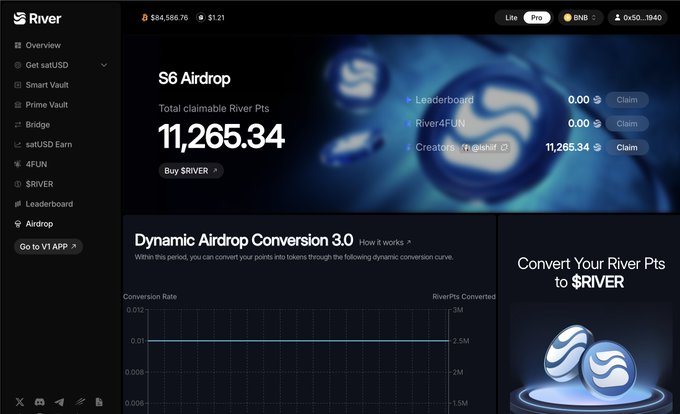Open the How it works link
This screenshot has width=680, height=414.
coord(385,242)
